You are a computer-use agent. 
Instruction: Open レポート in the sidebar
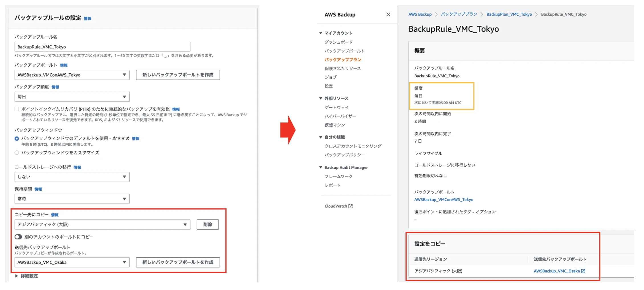tap(333, 185)
